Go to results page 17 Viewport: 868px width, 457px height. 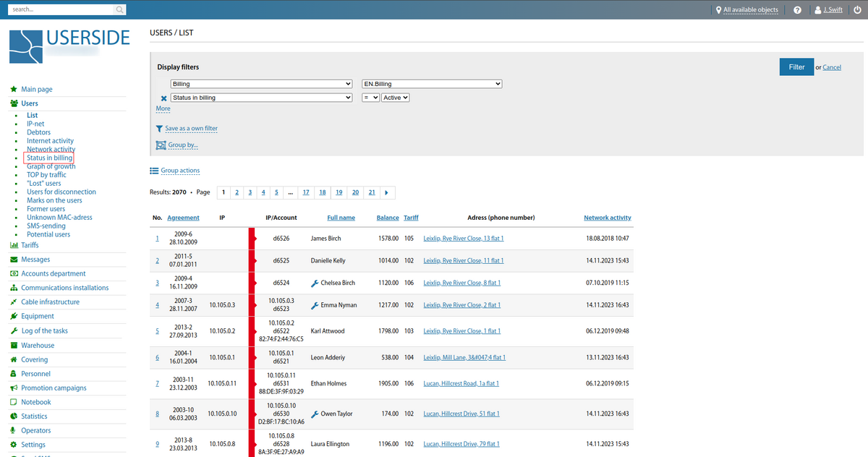(x=305, y=192)
